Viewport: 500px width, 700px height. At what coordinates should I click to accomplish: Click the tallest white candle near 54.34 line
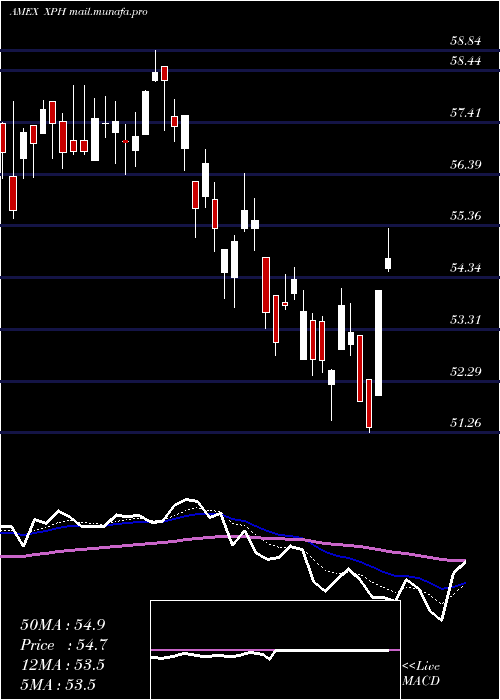[378, 343]
